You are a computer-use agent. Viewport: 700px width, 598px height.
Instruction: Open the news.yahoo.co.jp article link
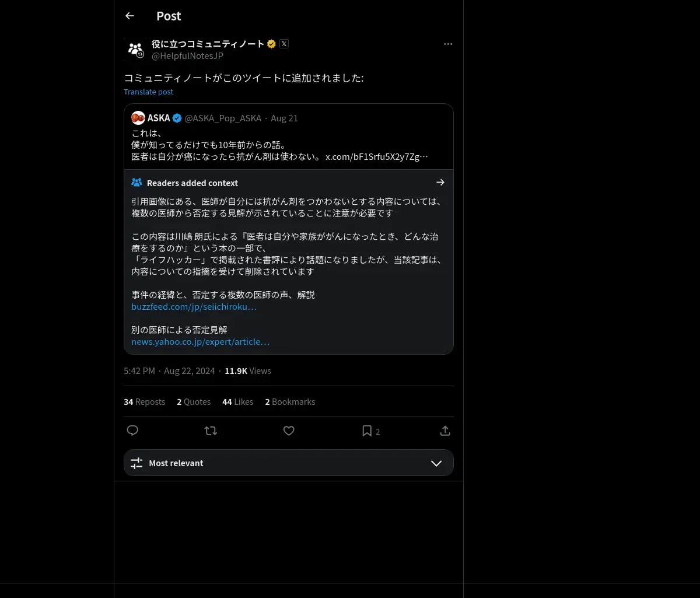tap(200, 341)
